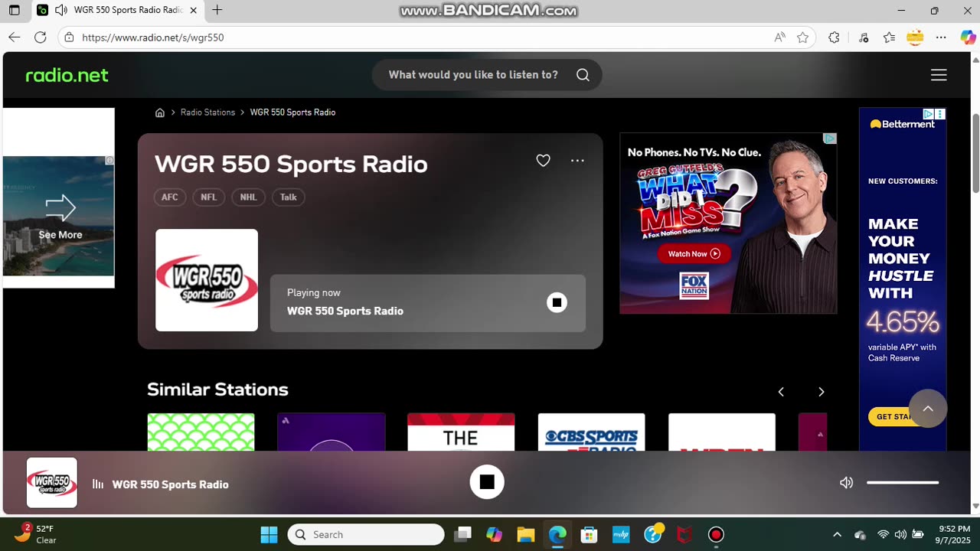Open browser Settings and more menu
Viewport: 980px width, 551px height.
point(941,37)
